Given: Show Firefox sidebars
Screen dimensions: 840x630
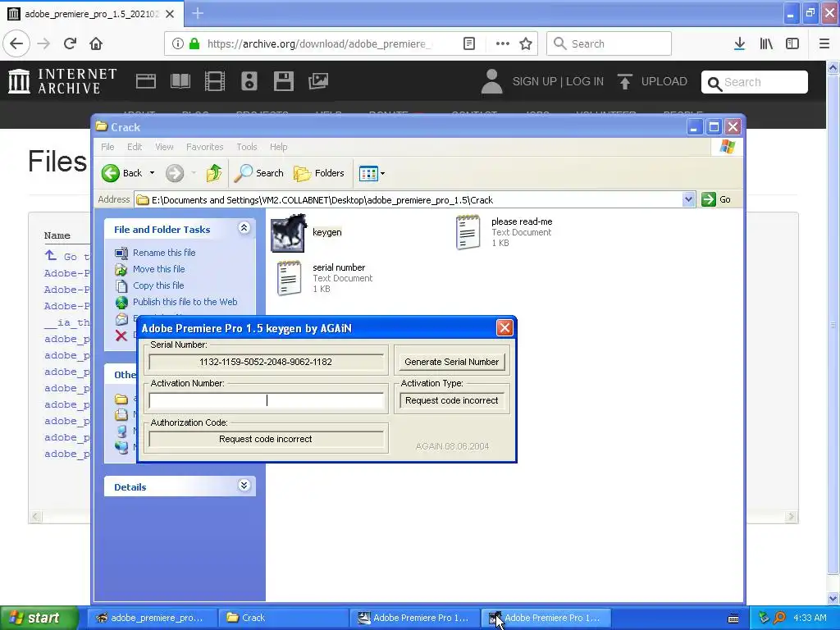Looking at the screenshot, I should coord(792,43).
